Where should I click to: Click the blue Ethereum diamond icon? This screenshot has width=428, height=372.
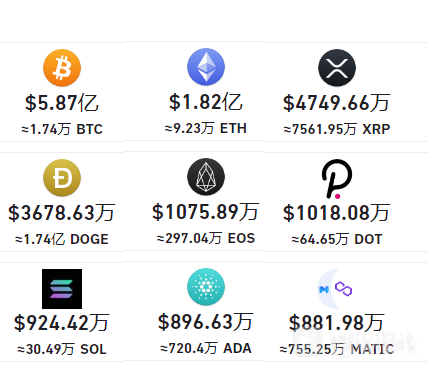[206, 67]
